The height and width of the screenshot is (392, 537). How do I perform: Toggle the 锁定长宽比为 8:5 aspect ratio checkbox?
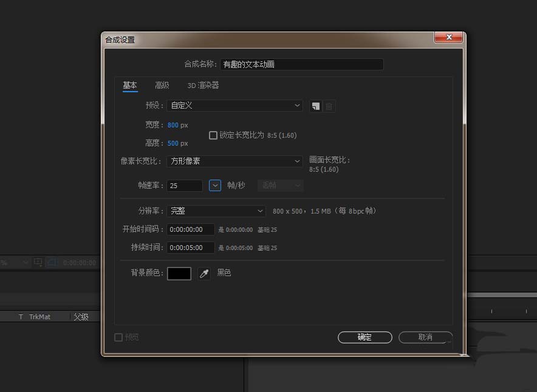pyautogui.click(x=213, y=135)
